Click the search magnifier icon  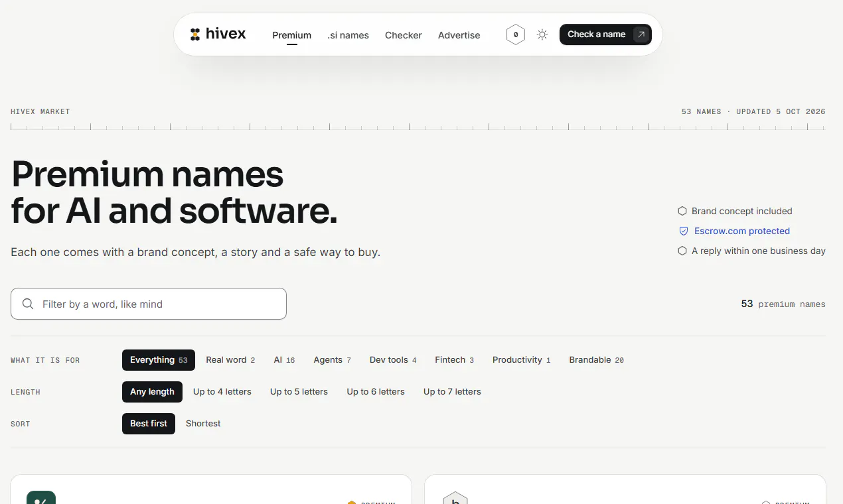point(28,304)
